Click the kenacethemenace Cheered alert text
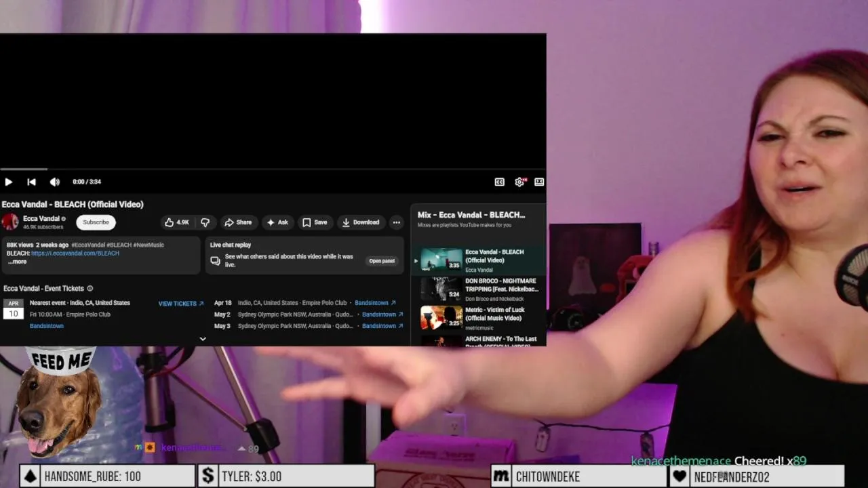 pyautogui.click(x=719, y=461)
